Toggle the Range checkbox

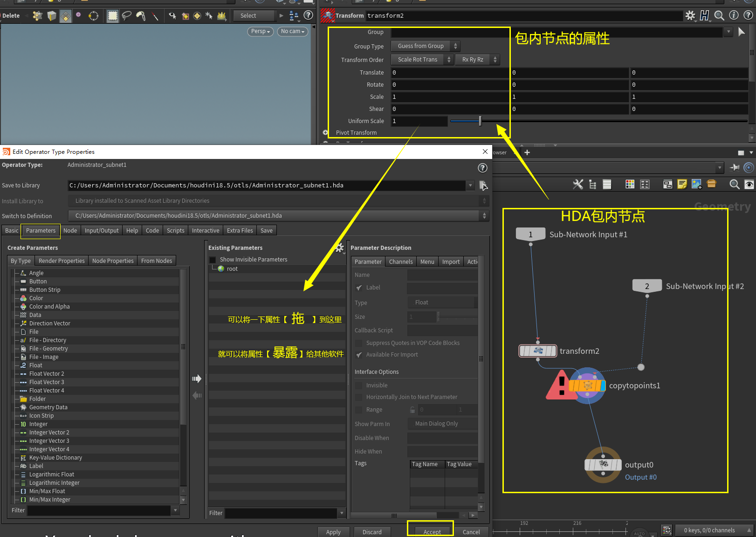point(359,410)
